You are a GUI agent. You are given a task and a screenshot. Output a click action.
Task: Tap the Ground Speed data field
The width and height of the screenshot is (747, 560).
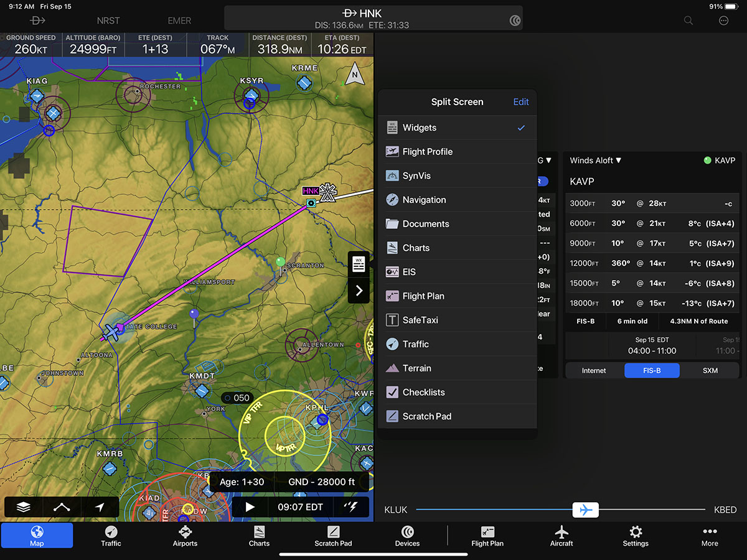pyautogui.click(x=31, y=45)
